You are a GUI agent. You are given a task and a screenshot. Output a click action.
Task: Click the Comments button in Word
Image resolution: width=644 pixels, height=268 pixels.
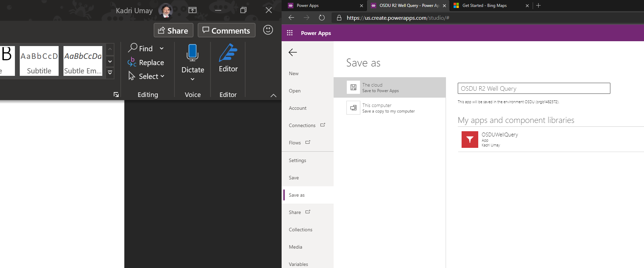point(226,30)
